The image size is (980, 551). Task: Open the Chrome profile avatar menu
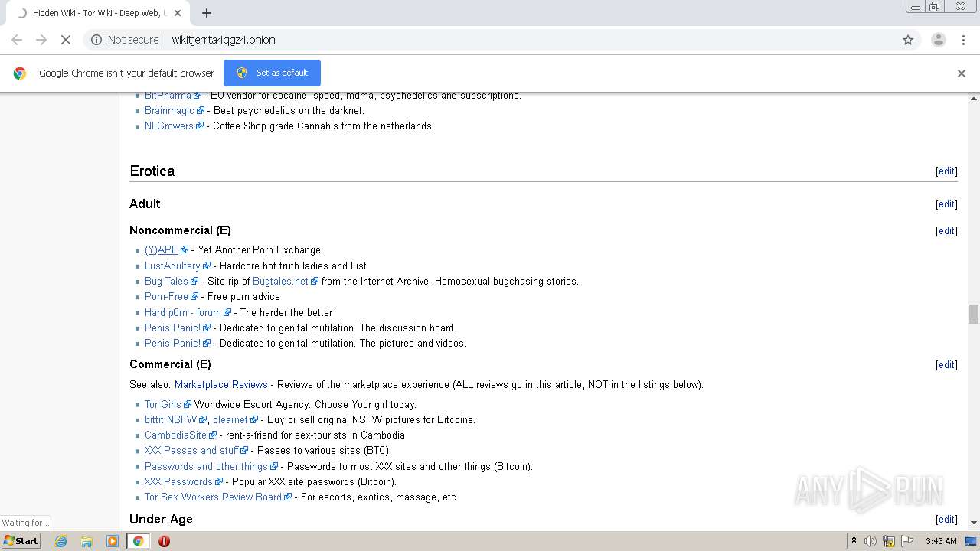939,40
